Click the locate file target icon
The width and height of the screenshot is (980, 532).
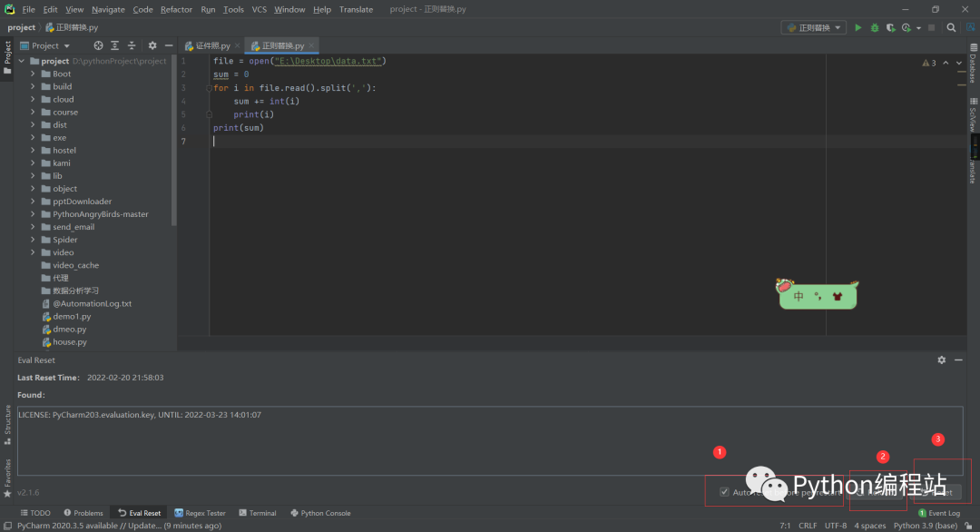pyautogui.click(x=98, y=45)
